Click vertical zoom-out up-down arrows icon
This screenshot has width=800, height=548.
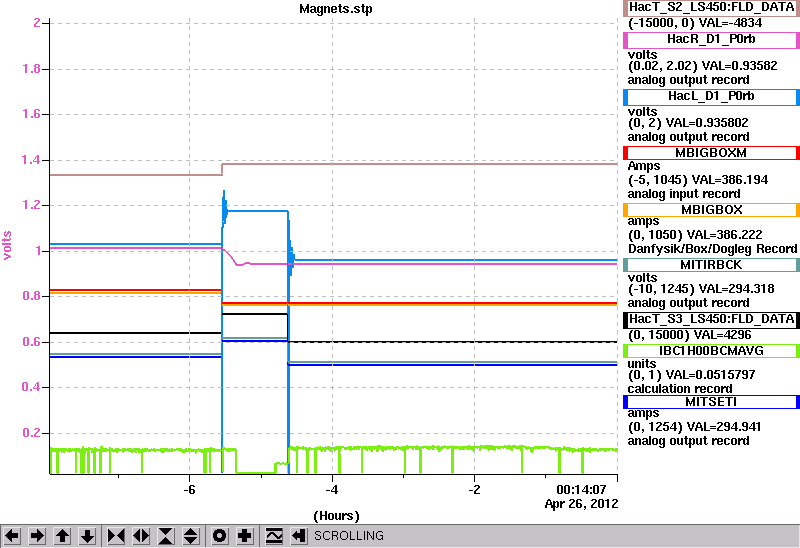pos(191,536)
